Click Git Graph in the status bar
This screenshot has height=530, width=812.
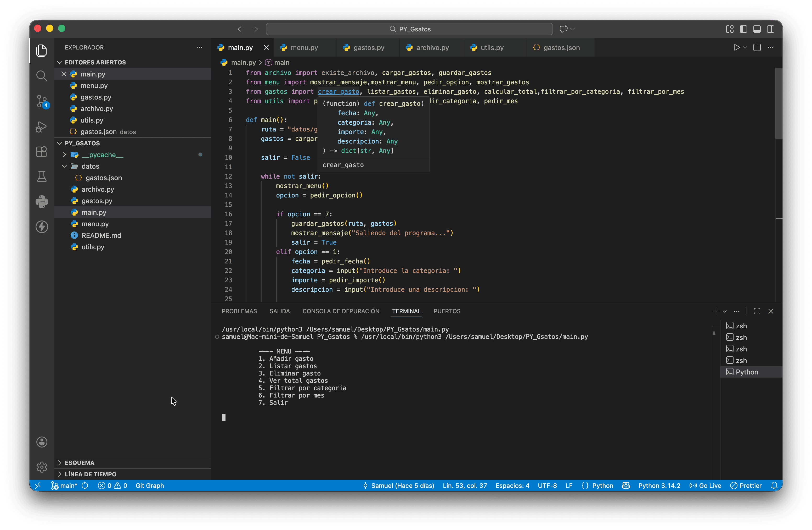(150, 485)
